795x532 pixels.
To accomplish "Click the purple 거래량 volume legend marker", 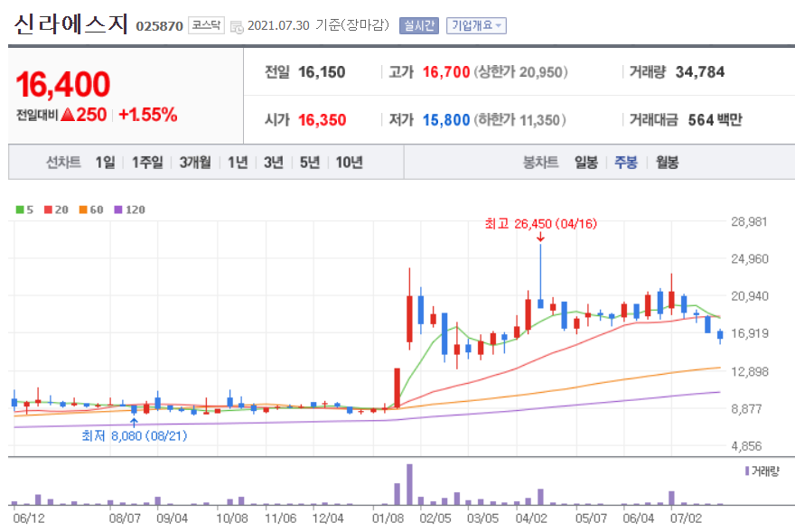I will click(747, 471).
